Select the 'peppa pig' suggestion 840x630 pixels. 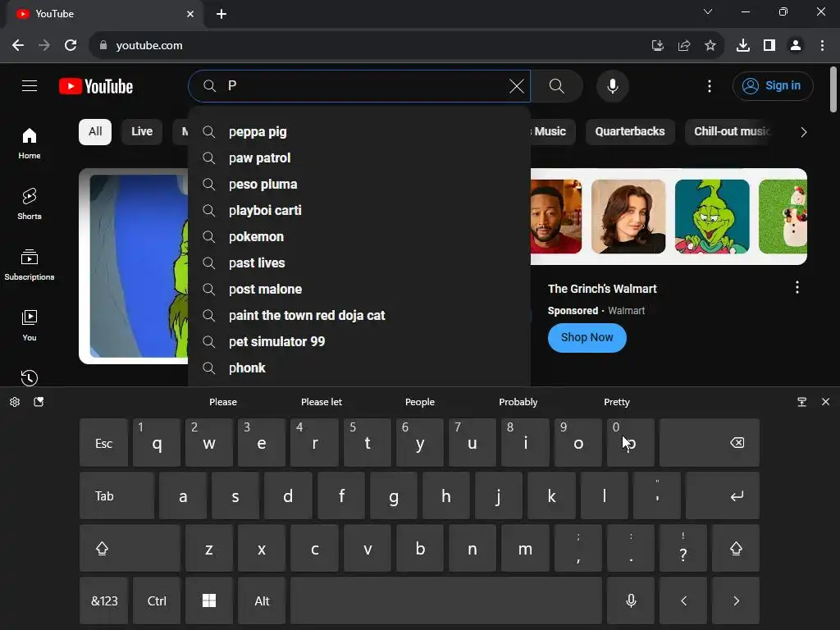pos(359,132)
